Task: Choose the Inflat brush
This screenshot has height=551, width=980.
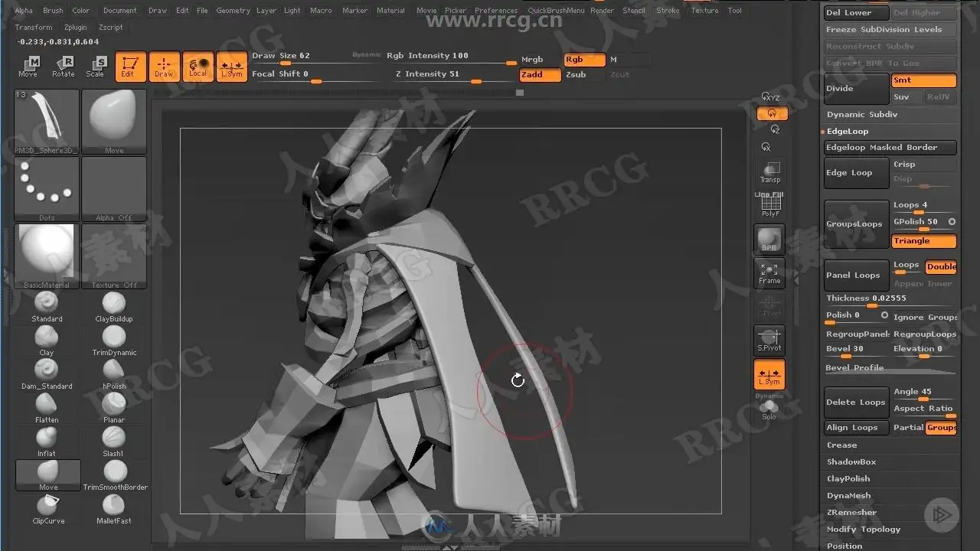Action: point(47,441)
